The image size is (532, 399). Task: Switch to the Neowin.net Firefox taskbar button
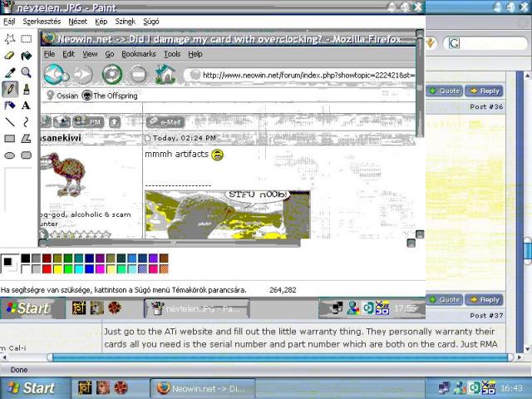203,388
